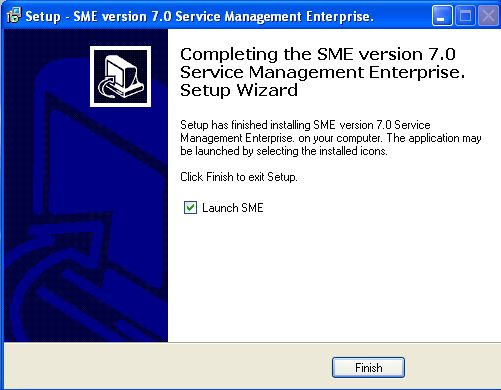This screenshot has width=501, height=390.
Task: Click the computer install logo in banner
Action: pos(120,77)
